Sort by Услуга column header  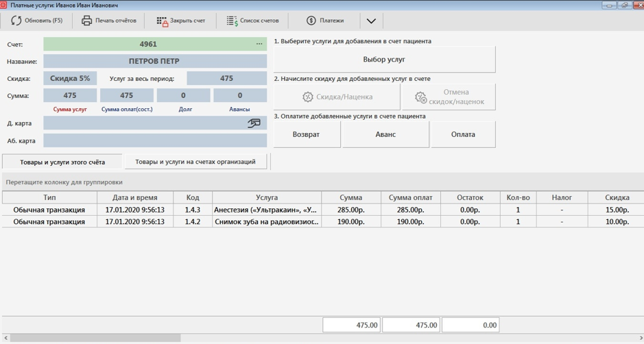[267, 197]
